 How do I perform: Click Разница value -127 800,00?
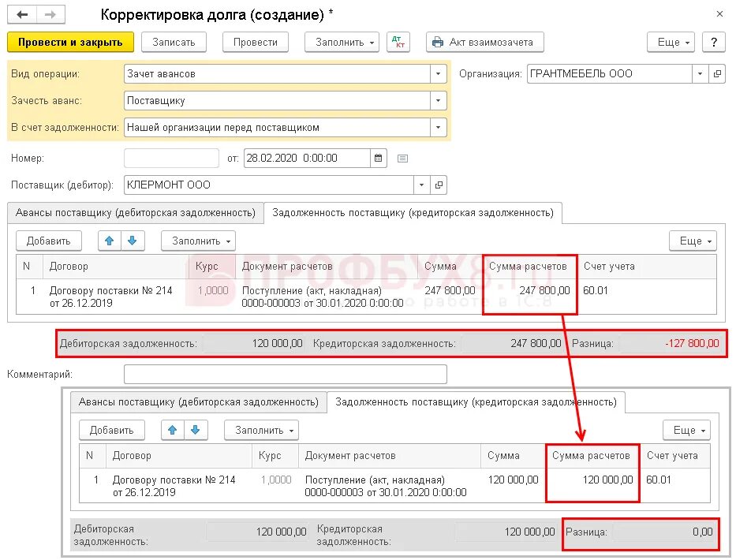tap(691, 343)
